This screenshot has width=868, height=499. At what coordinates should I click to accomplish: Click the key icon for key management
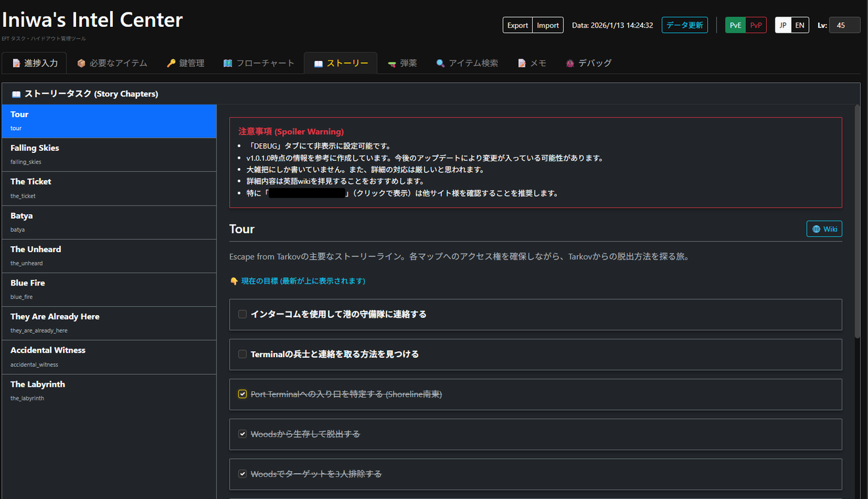[x=171, y=64]
